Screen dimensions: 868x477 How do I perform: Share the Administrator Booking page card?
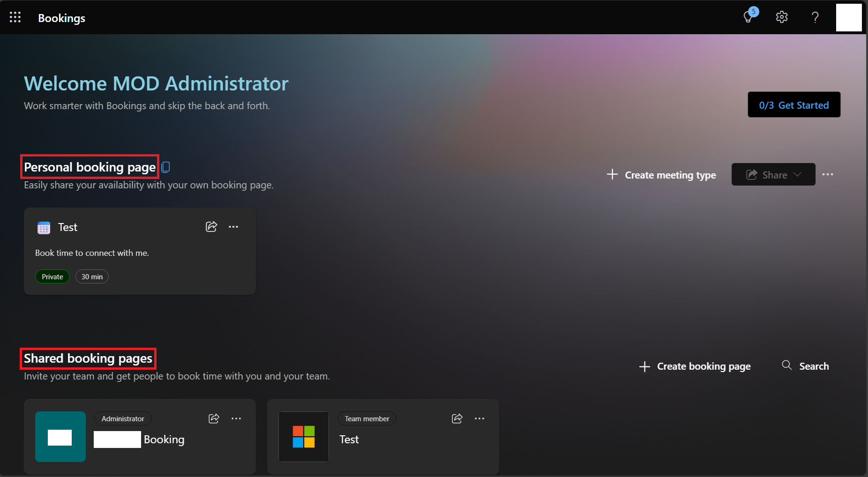(214, 418)
